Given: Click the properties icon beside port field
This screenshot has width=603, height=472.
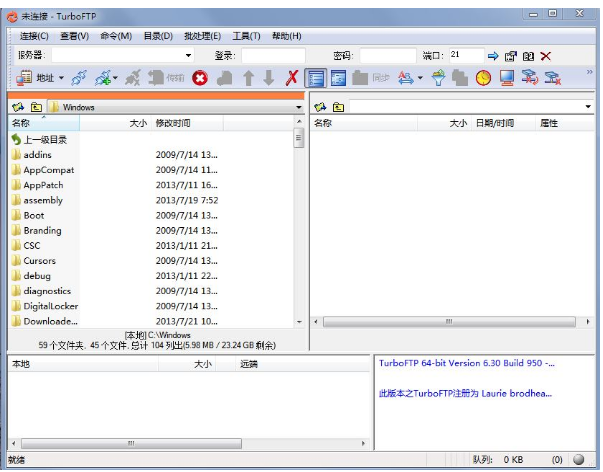Looking at the screenshot, I should point(511,56).
